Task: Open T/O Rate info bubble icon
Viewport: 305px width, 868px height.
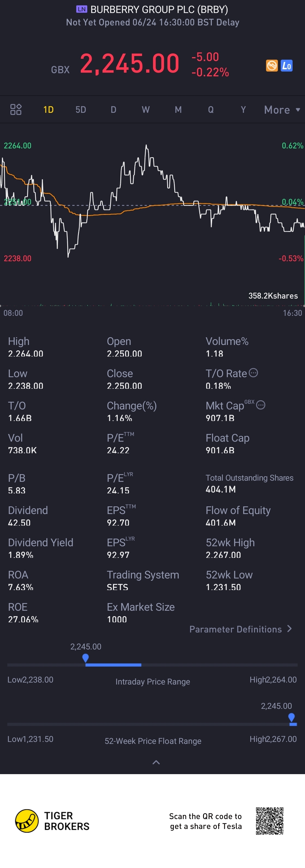Action: [x=253, y=373]
